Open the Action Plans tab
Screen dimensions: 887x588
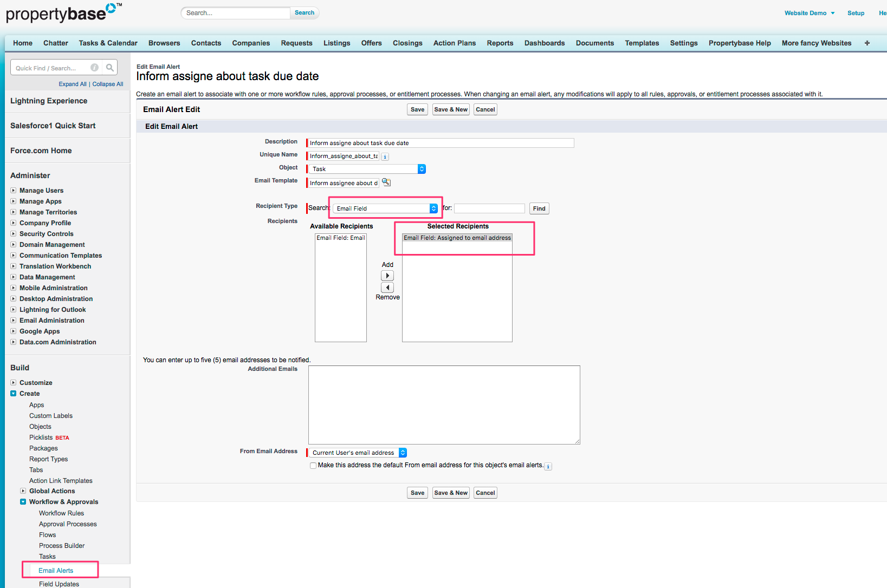pyautogui.click(x=455, y=43)
